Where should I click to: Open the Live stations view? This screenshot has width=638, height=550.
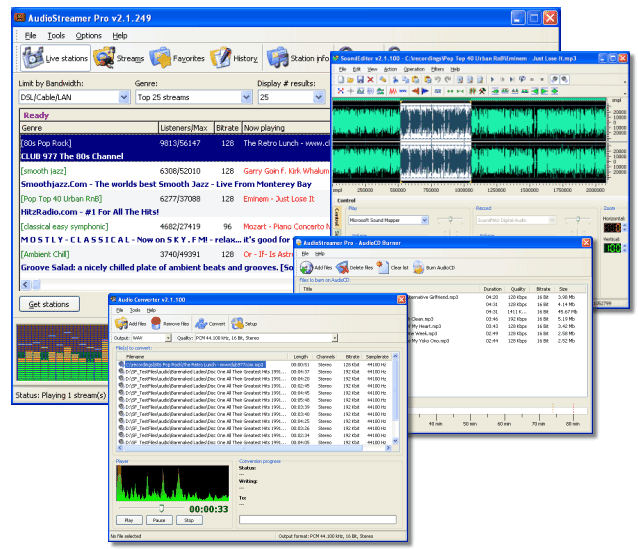click(55, 58)
